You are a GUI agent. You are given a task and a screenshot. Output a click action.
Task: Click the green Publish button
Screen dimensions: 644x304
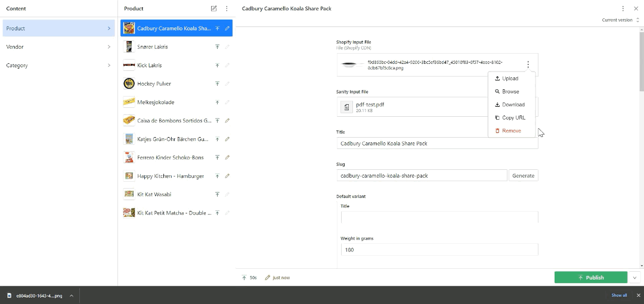590,277
